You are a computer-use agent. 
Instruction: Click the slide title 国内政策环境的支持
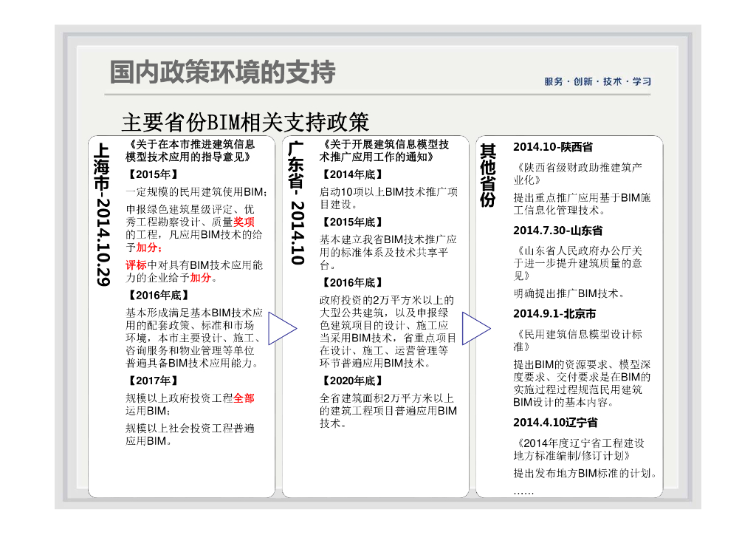point(222,72)
